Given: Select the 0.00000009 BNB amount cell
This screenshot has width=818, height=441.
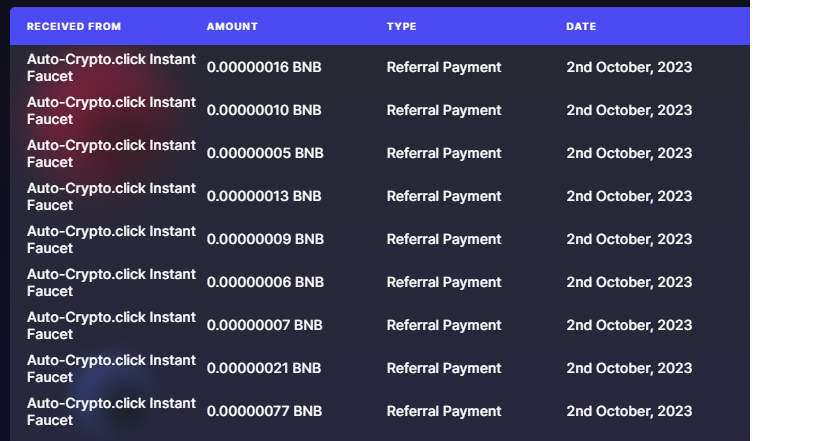Looking at the screenshot, I should pos(265,239).
